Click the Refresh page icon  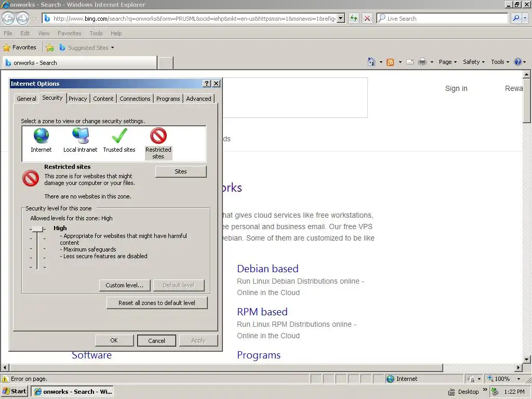click(353, 18)
